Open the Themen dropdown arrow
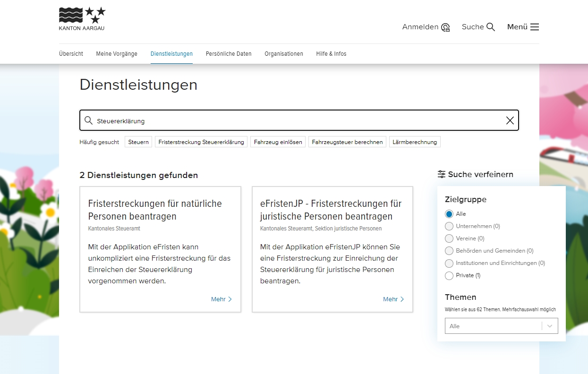The image size is (588, 374). [550, 326]
